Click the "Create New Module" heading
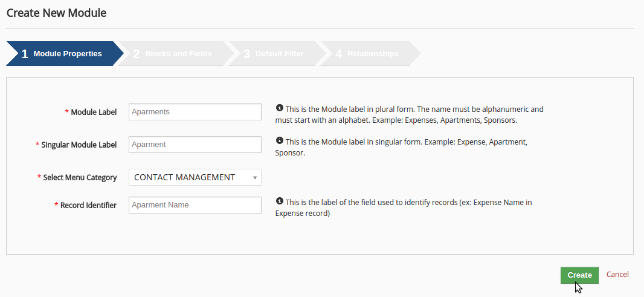This screenshot has height=297, width=644. point(56,13)
